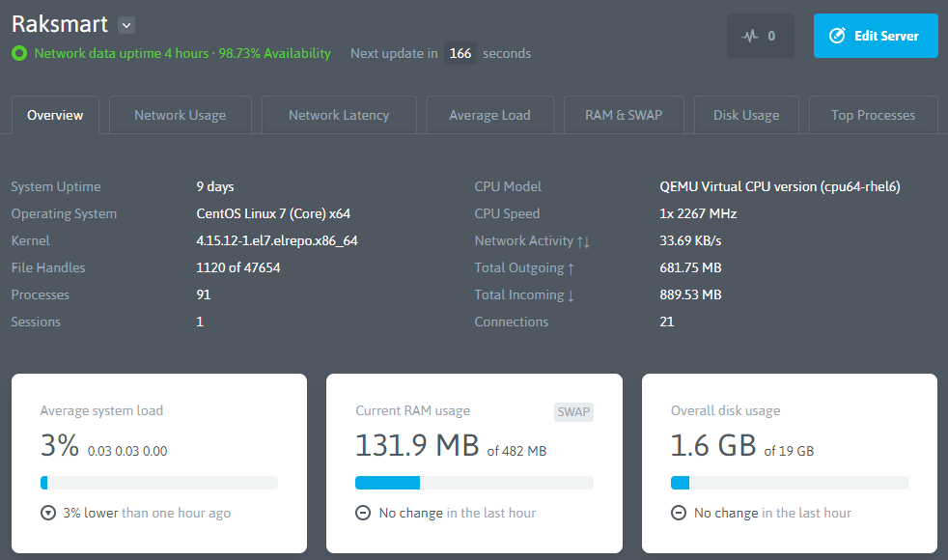The width and height of the screenshot is (948, 560).
Task: Click the Total Outgoing up arrow icon
Action: pyautogui.click(x=571, y=268)
